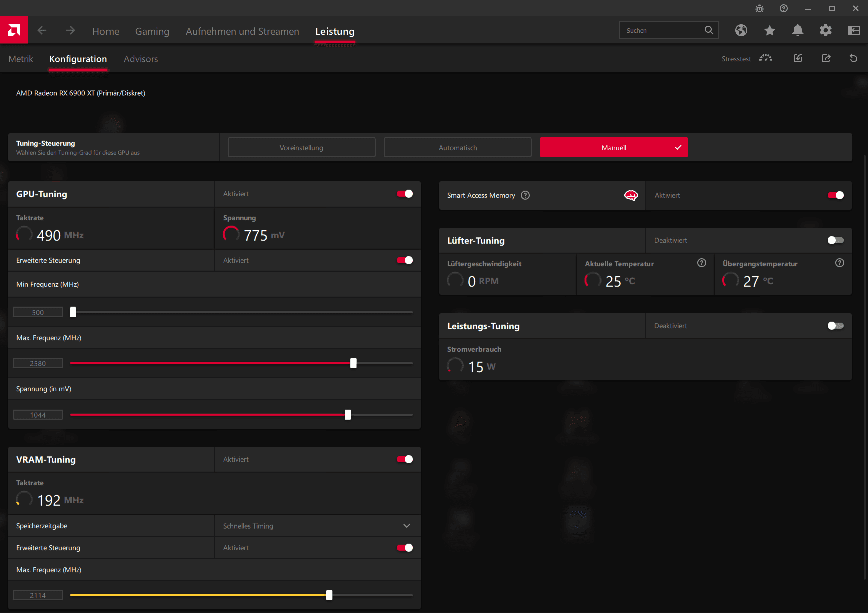Viewport: 868px width, 613px height.
Task: Open the Gaming tab
Action: click(152, 31)
